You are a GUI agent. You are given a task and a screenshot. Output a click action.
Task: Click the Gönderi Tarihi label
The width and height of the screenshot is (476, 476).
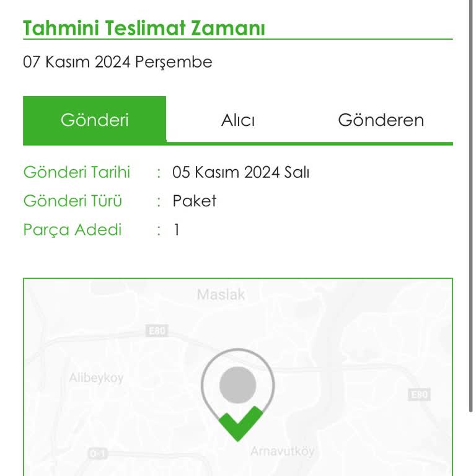(76, 172)
